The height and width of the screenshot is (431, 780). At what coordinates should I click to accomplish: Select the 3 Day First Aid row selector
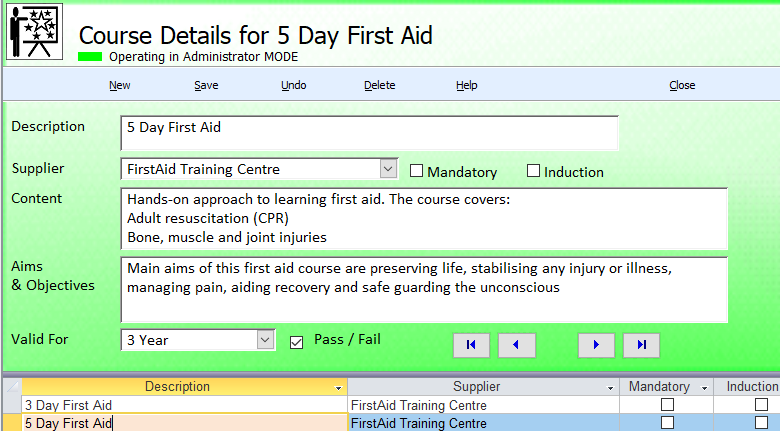tap(12, 405)
